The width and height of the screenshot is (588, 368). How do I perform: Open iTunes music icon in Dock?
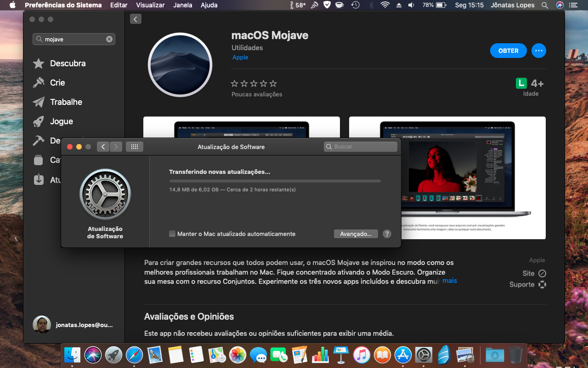[362, 355]
